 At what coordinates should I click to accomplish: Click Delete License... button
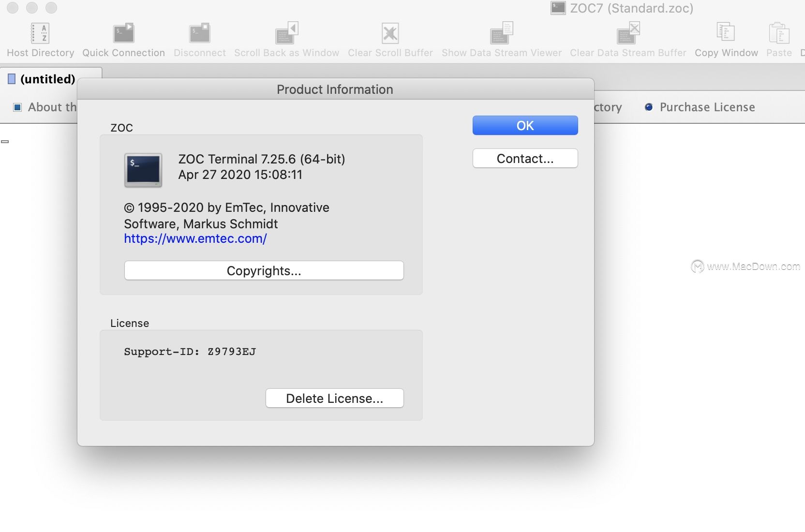(x=334, y=398)
